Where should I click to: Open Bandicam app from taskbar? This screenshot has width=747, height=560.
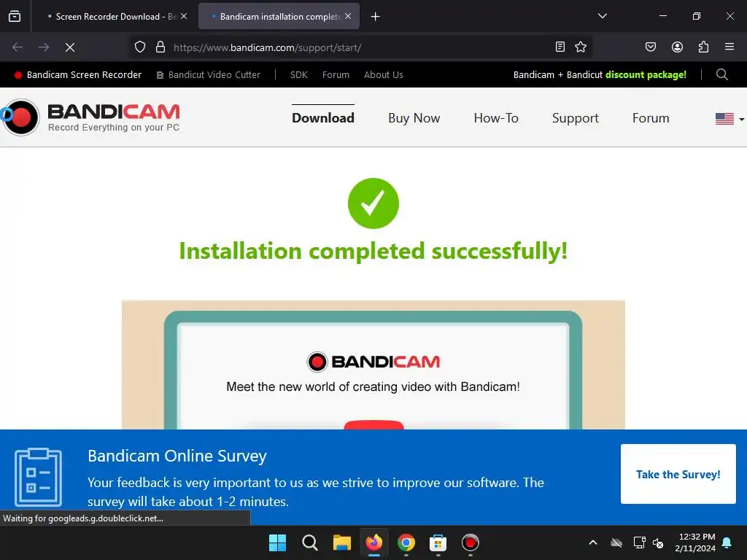471,542
